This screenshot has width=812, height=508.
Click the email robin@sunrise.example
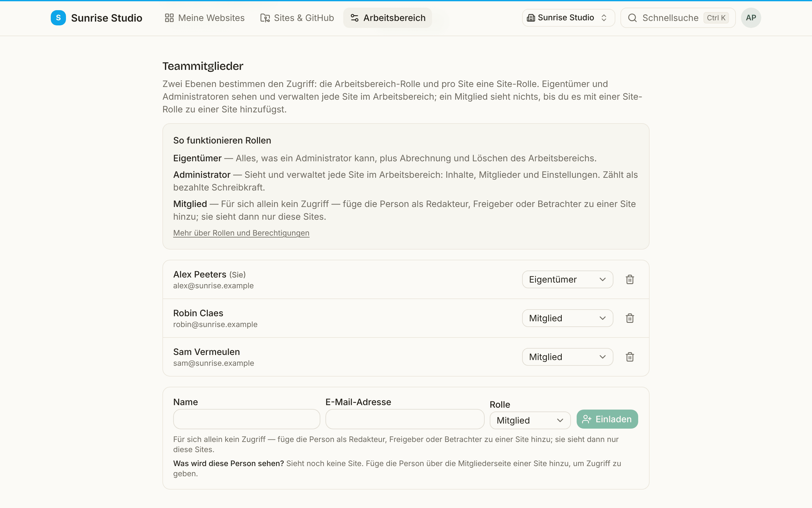click(215, 324)
